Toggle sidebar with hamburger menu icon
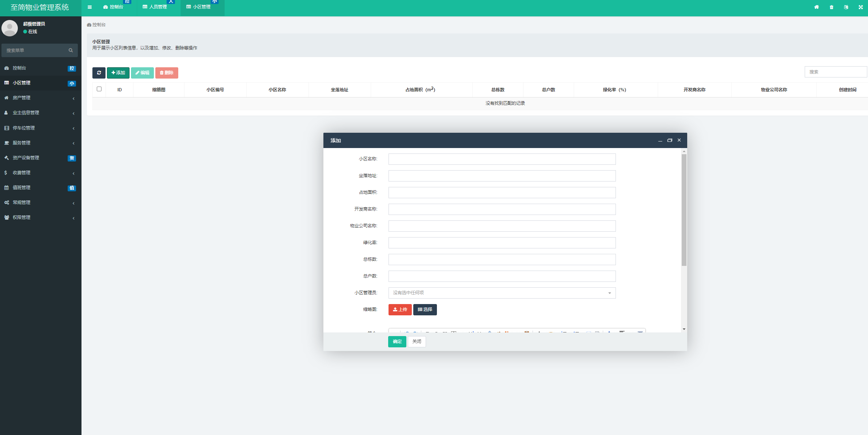This screenshot has height=435, width=868. [x=90, y=7]
